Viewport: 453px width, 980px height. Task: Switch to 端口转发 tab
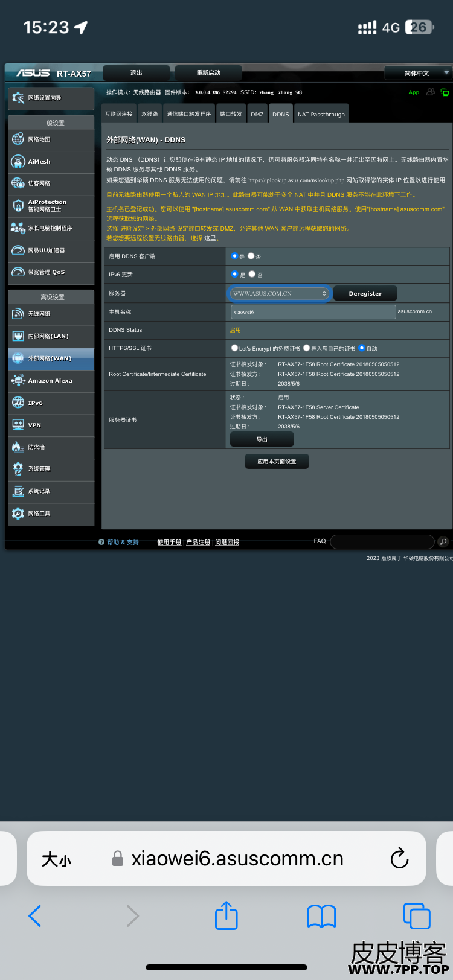point(231,113)
